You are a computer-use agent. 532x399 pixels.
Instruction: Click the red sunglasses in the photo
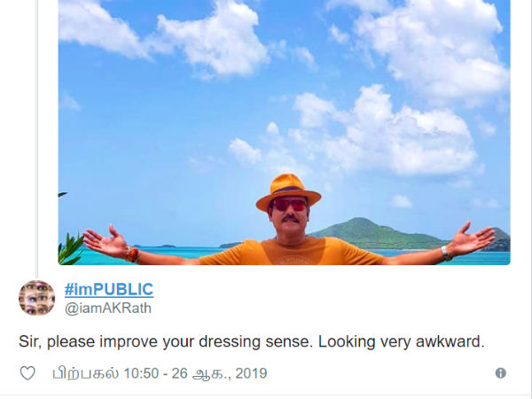(289, 205)
